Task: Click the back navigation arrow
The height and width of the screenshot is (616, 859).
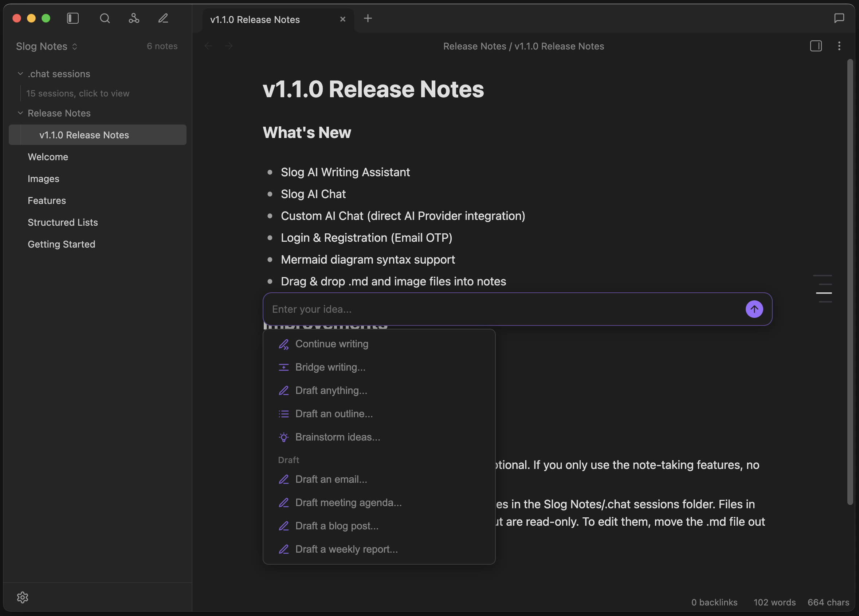Action: pos(208,46)
